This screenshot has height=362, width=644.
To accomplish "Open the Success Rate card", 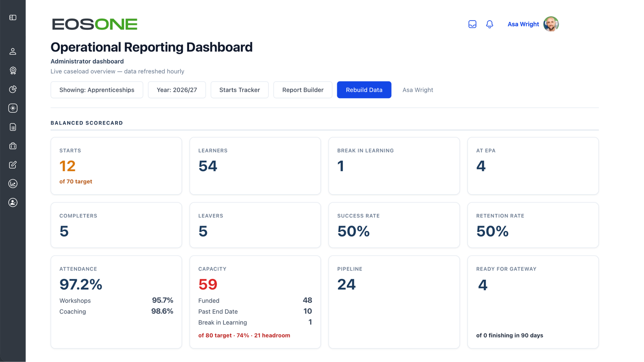I will click(x=394, y=225).
